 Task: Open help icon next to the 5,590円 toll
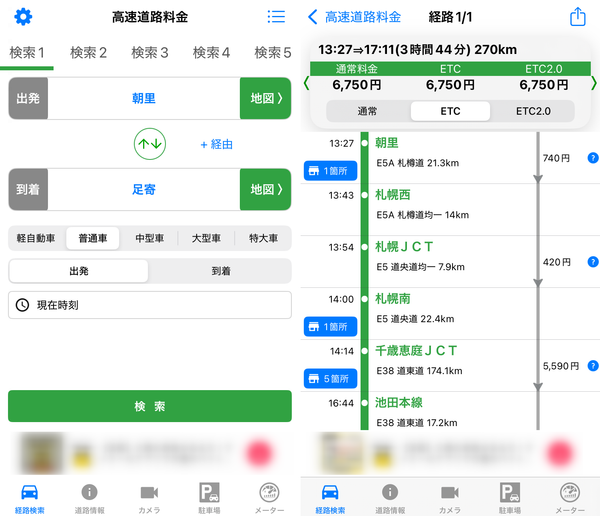[593, 366]
